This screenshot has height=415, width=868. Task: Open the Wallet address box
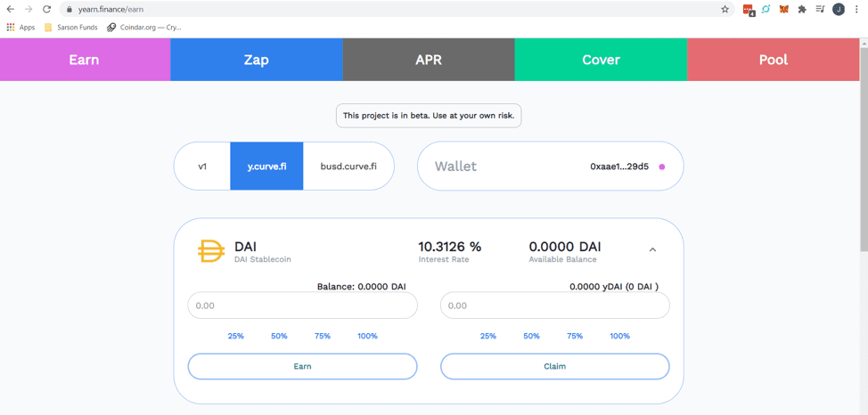tap(550, 167)
